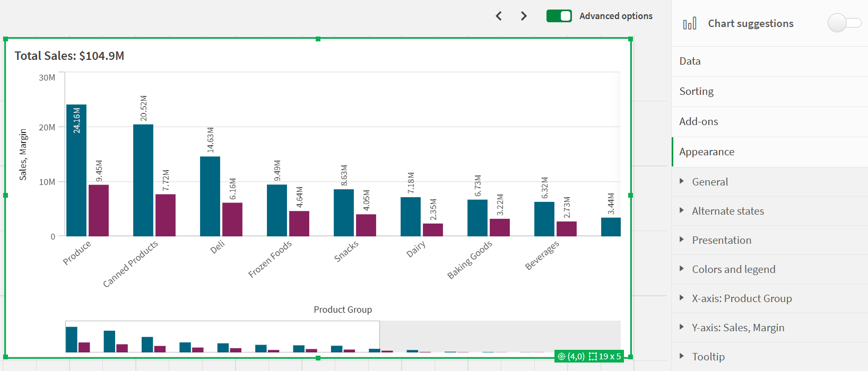
Task: Click the next object right arrow
Action: [524, 16]
